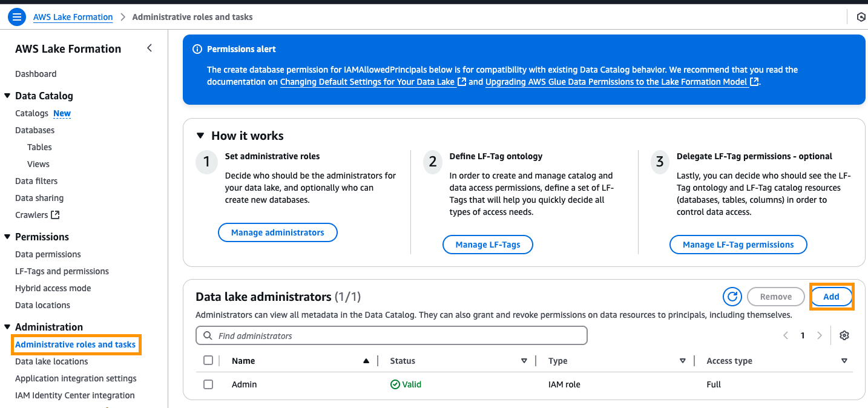Open Application integration settings in sidebar
This screenshot has height=408, width=868.
point(76,378)
